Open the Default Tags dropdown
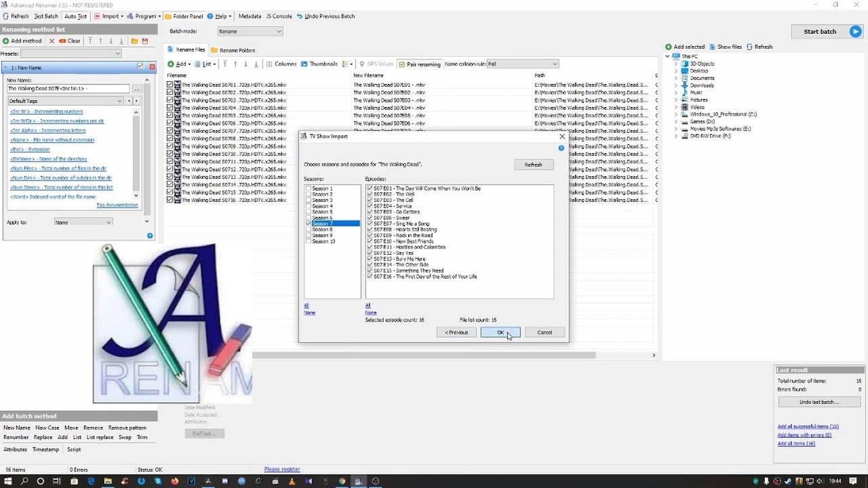This screenshot has height=488, width=868. pyautogui.click(x=66, y=101)
